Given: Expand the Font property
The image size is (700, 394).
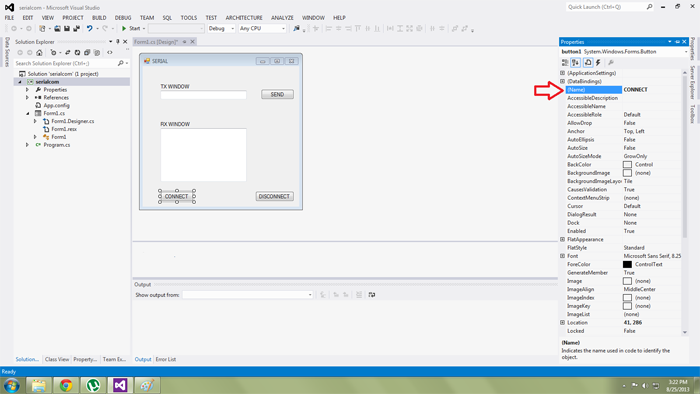Looking at the screenshot, I should (562, 256).
